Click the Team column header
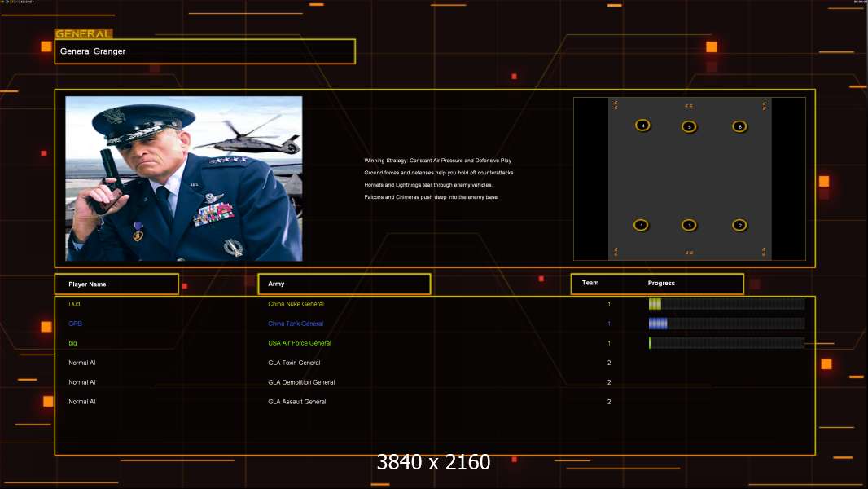This screenshot has width=868, height=489. [x=590, y=284]
